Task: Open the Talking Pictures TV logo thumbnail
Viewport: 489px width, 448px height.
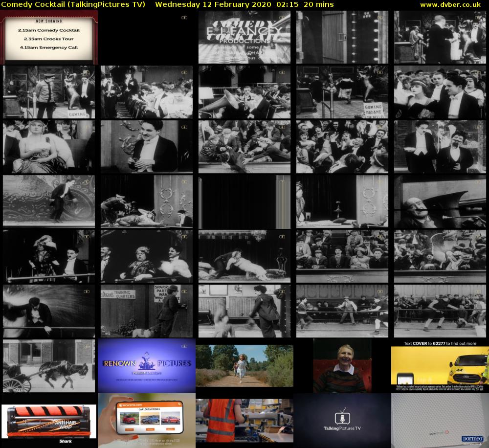Action: point(342,421)
